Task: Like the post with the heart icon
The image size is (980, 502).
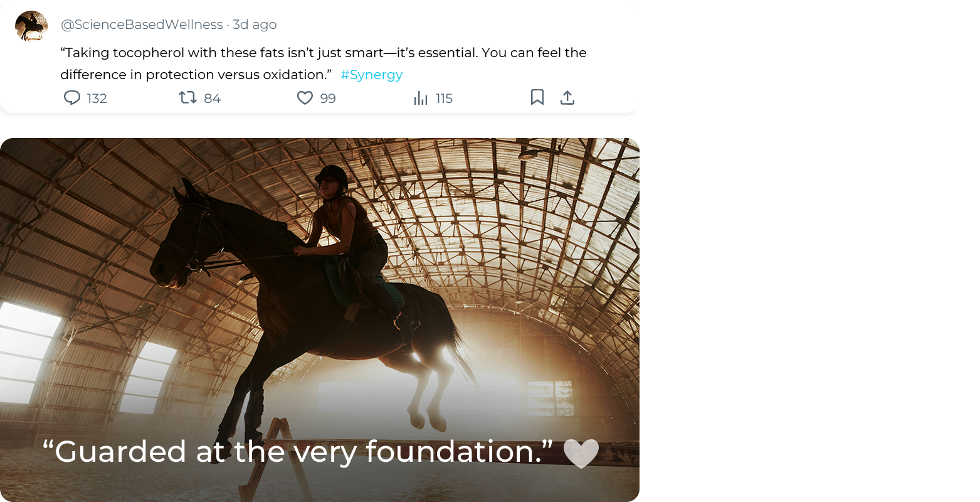Action: coord(305,98)
